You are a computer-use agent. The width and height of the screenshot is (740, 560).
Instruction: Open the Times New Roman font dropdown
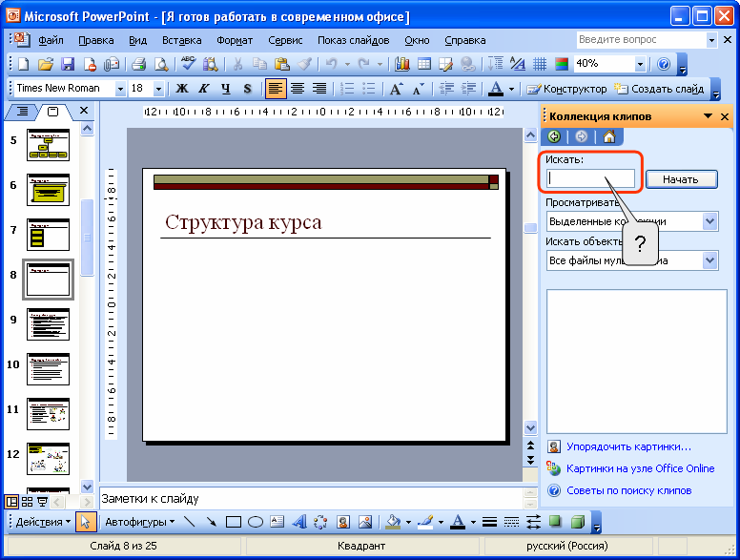(120, 89)
